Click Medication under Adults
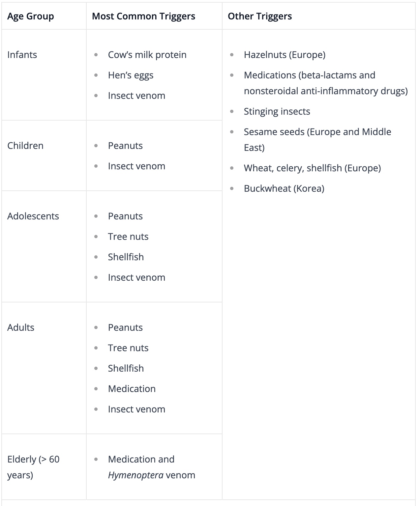This screenshot has width=420, height=506. point(132,389)
